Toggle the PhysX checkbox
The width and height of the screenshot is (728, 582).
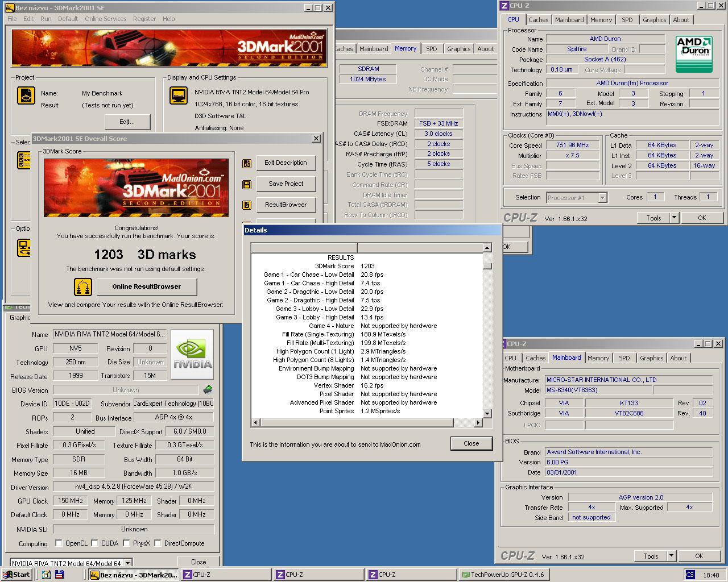pos(126,543)
